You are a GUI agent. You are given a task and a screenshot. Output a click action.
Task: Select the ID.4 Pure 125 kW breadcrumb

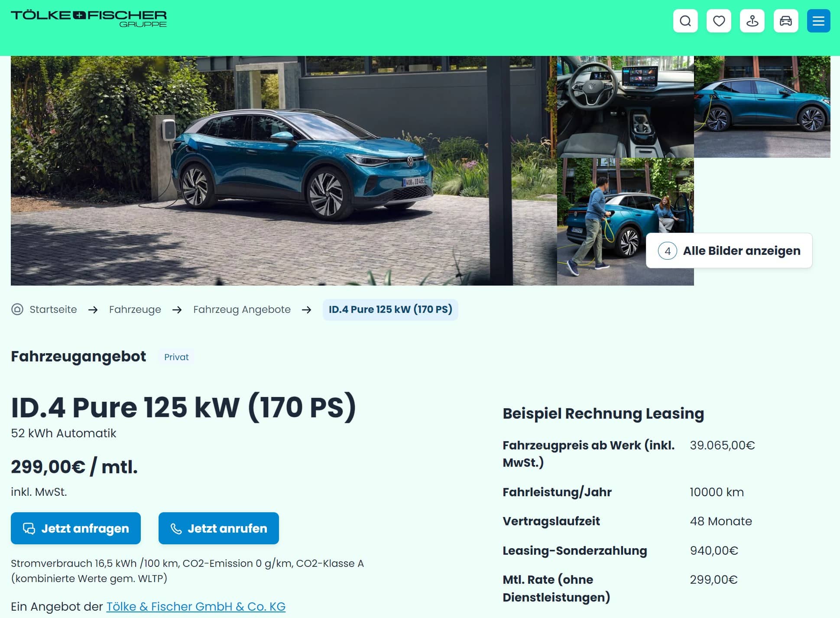[390, 309]
